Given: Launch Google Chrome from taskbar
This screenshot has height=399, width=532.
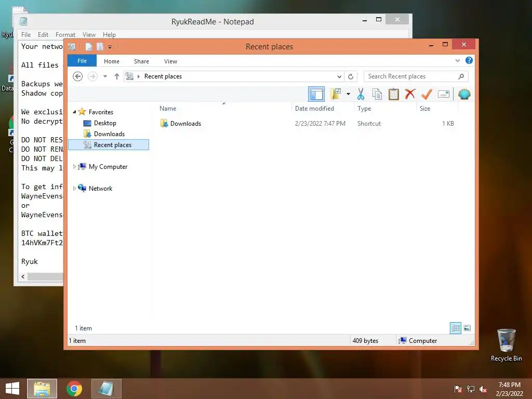Looking at the screenshot, I should (74, 389).
